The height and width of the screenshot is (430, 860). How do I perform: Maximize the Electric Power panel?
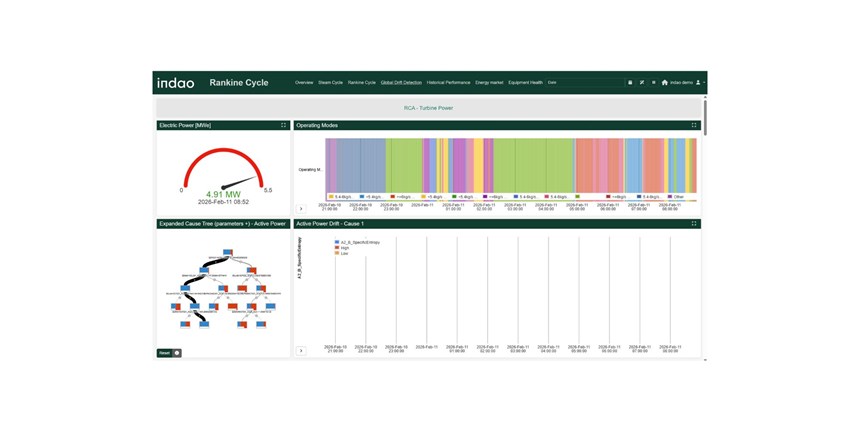(x=283, y=126)
